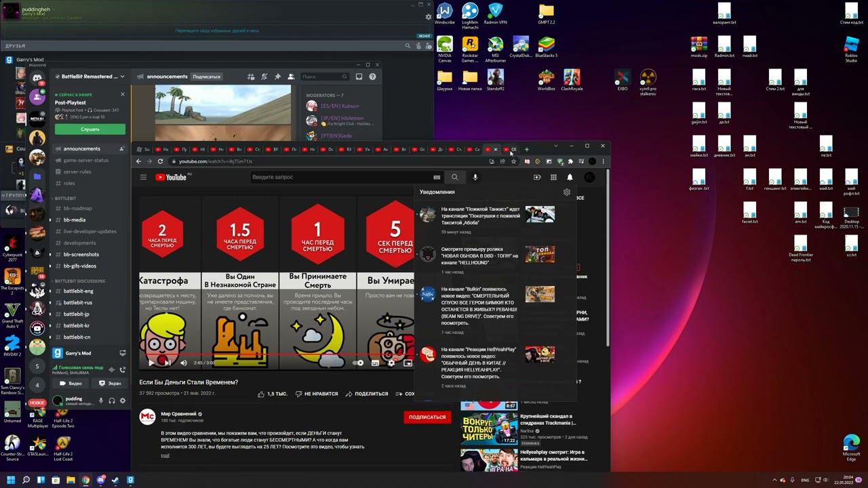Click Подписаться follow button in Discord header
This screenshot has width=868, height=488.
(x=207, y=77)
